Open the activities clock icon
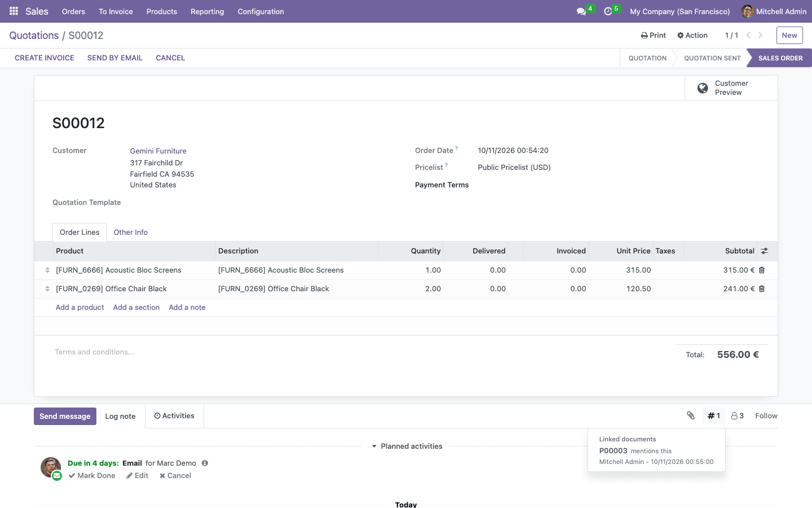 coord(608,11)
